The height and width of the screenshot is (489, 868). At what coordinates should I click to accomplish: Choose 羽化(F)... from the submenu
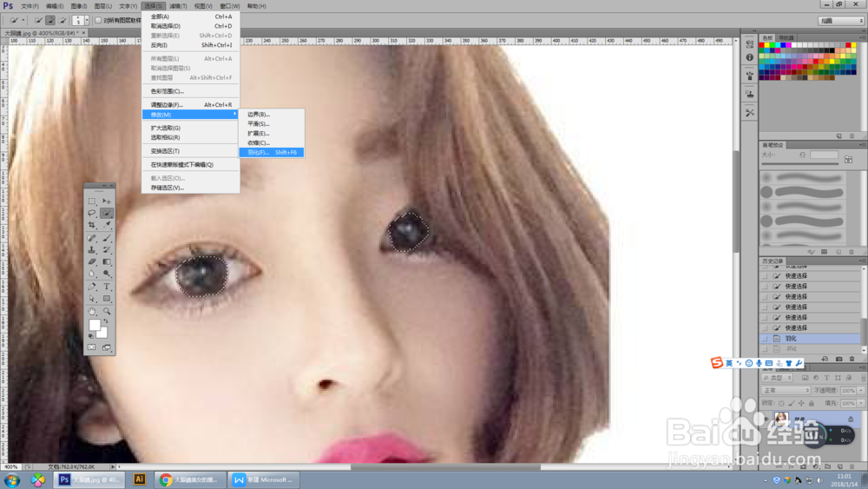(x=271, y=152)
